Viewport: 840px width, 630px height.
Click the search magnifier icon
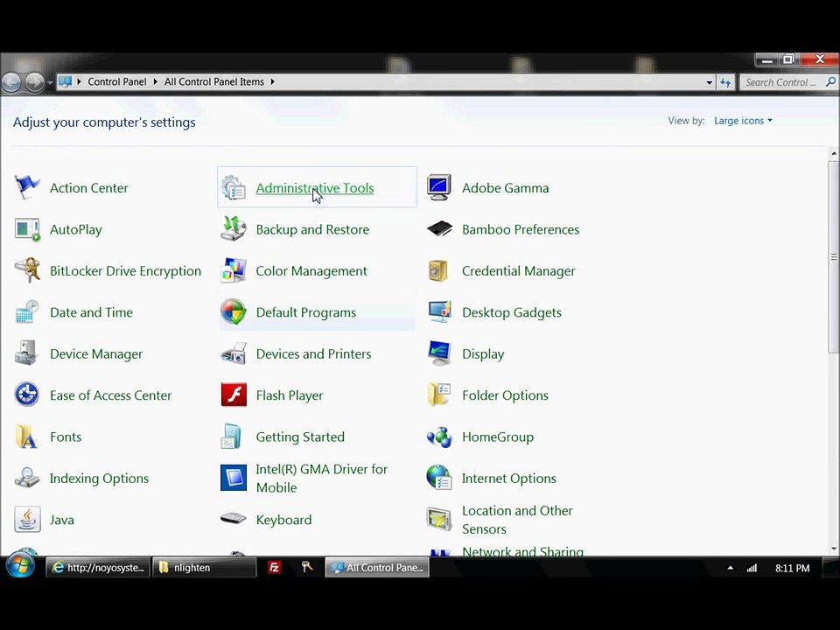click(830, 82)
